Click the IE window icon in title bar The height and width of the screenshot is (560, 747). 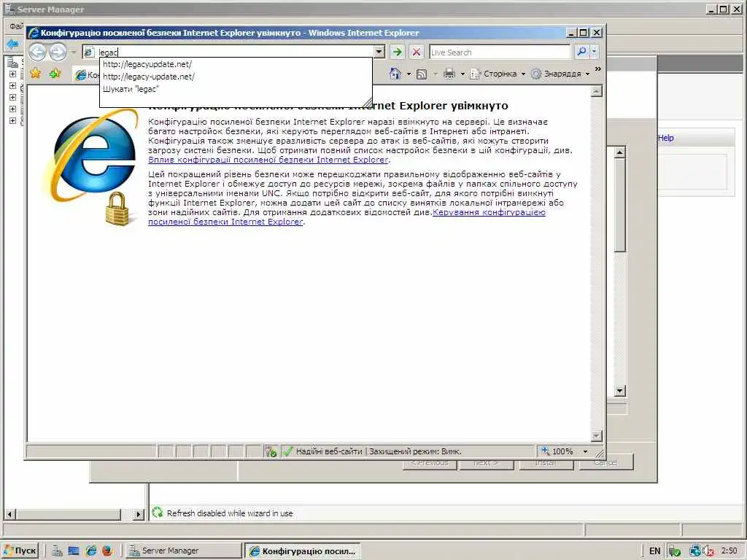point(34,33)
